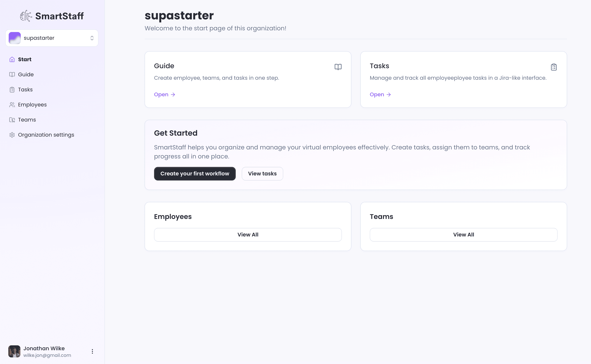Click Create your first workflow button
Screen dimensions: 591x364
tap(195, 174)
